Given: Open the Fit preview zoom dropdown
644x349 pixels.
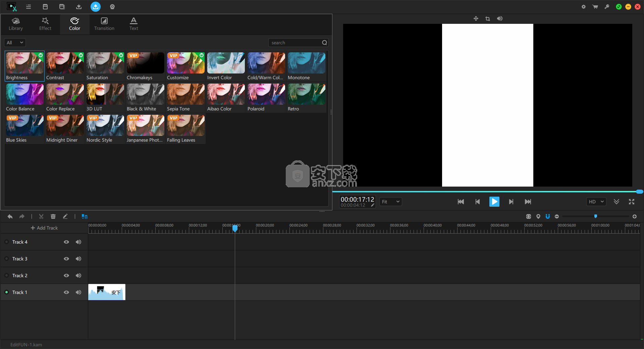Looking at the screenshot, I should point(391,202).
